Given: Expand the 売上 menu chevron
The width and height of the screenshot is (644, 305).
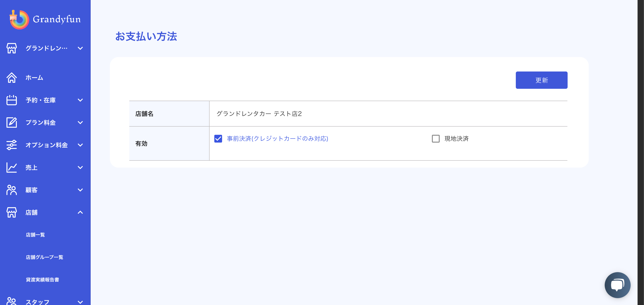Looking at the screenshot, I should (80, 167).
